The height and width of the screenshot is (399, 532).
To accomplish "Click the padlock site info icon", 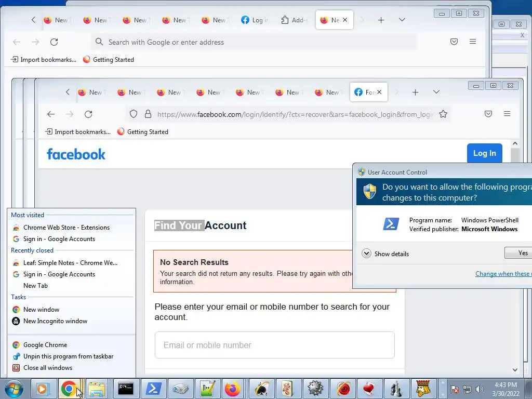I will coord(148,114).
